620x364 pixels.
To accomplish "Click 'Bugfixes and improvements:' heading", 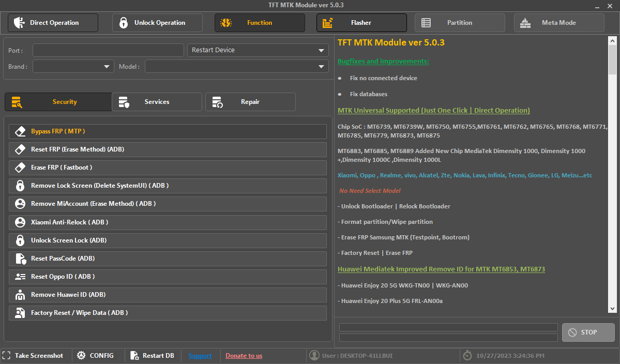I will click(x=383, y=61).
